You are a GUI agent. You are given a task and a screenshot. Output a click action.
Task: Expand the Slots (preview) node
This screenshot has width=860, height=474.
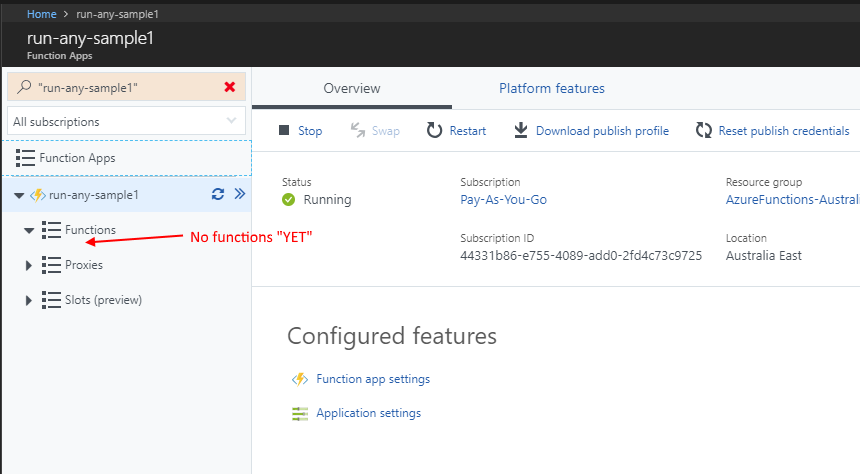[x=29, y=300]
